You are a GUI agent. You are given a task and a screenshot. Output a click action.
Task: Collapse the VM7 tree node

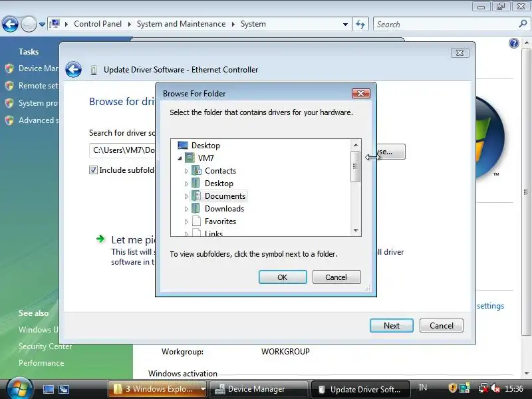click(180, 158)
